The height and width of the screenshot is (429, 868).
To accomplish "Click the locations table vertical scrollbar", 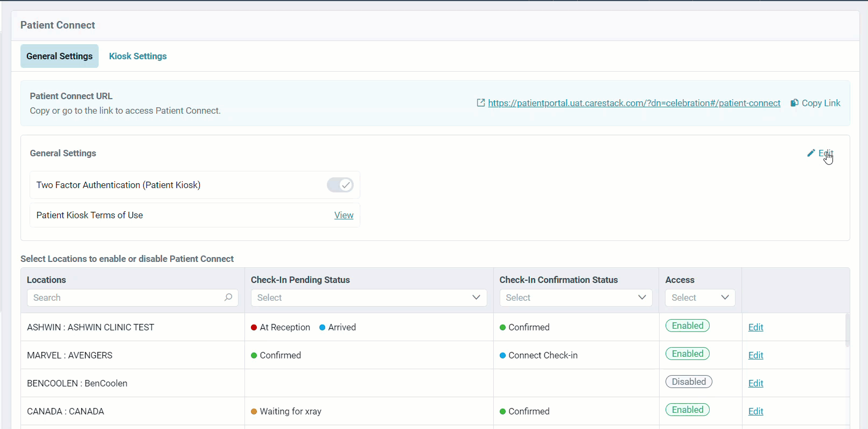I will coord(847,330).
